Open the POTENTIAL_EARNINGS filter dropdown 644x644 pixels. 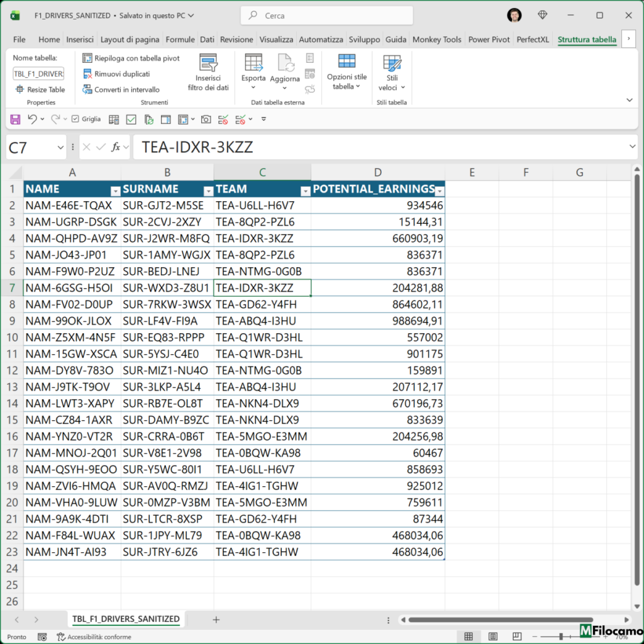[x=440, y=191]
